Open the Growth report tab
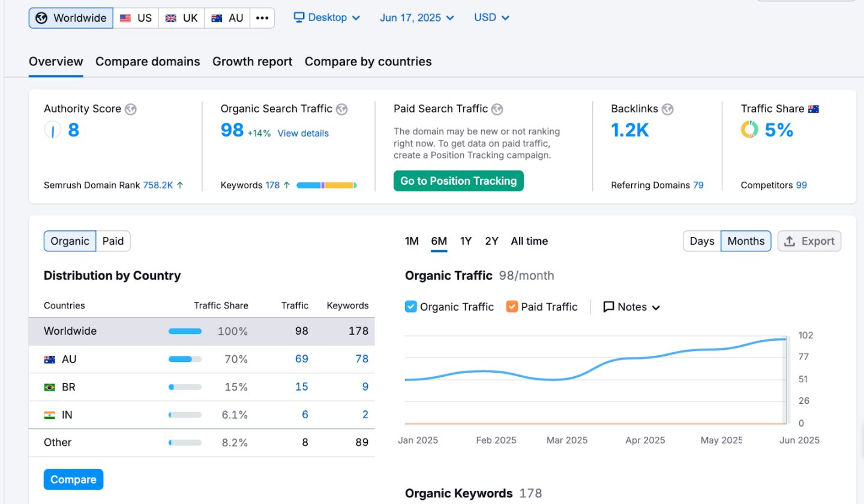 (252, 61)
